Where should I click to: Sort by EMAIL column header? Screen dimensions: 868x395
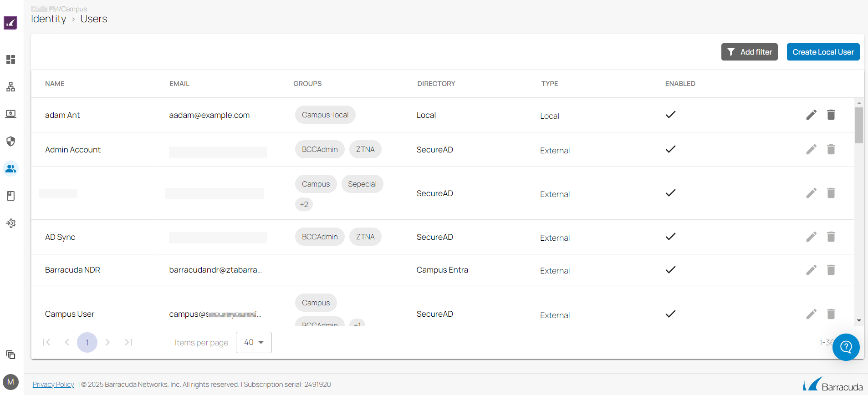pyautogui.click(x=179, y=84)
